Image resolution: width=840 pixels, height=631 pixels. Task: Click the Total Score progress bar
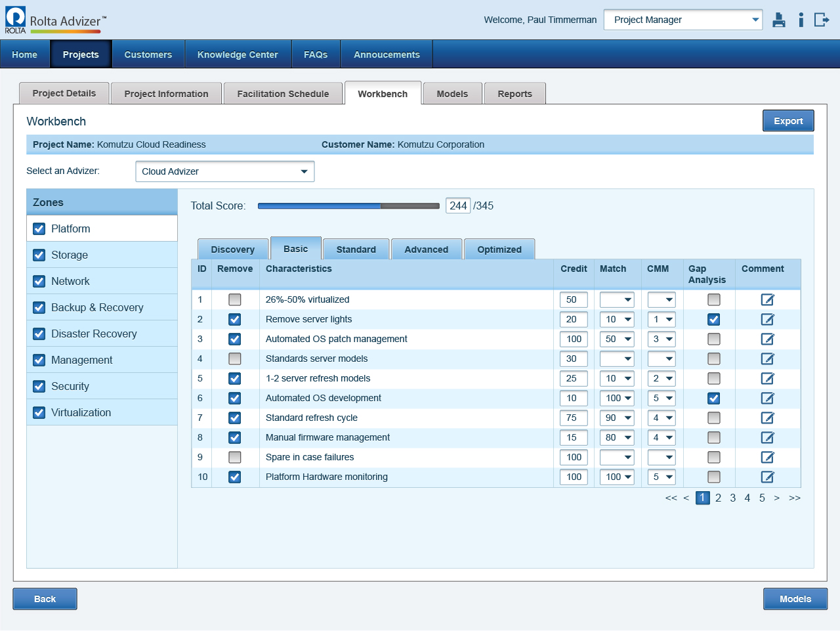(x=348, y=206)
